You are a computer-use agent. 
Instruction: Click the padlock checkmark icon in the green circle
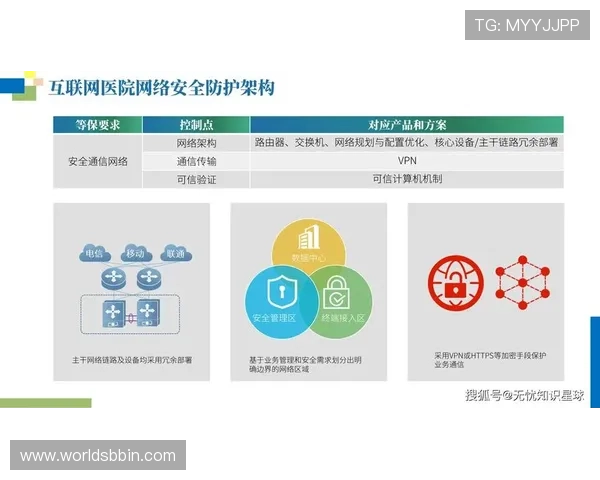click(336, 293)
